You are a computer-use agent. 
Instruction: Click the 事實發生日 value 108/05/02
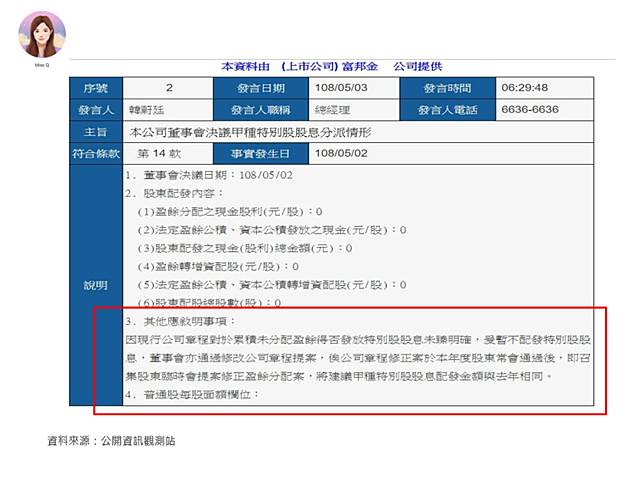(343, 153)
